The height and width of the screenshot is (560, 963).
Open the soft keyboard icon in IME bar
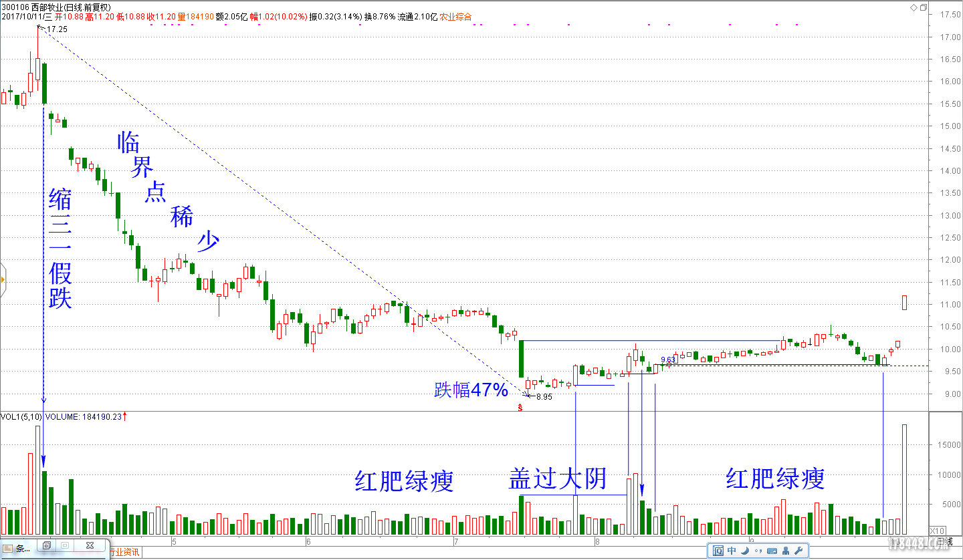[772, 551]
